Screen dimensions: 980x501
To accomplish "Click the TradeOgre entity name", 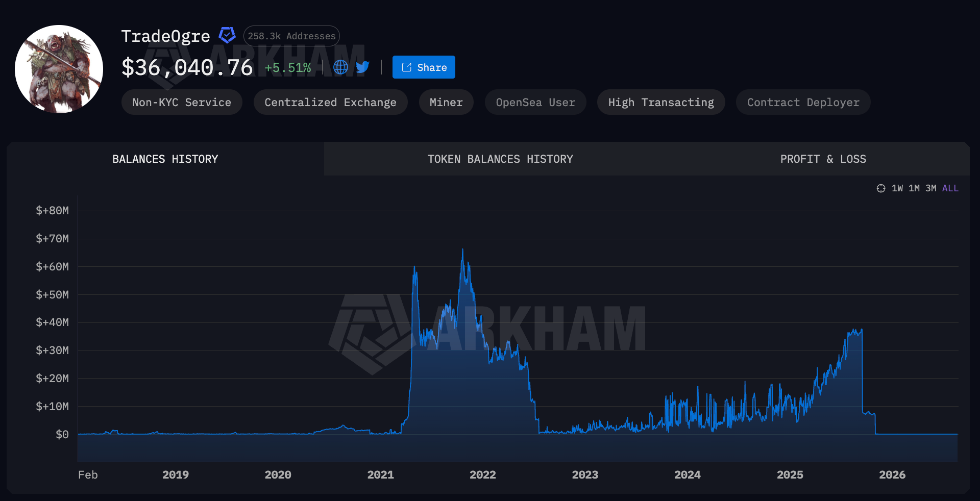I will coord(165,36).
